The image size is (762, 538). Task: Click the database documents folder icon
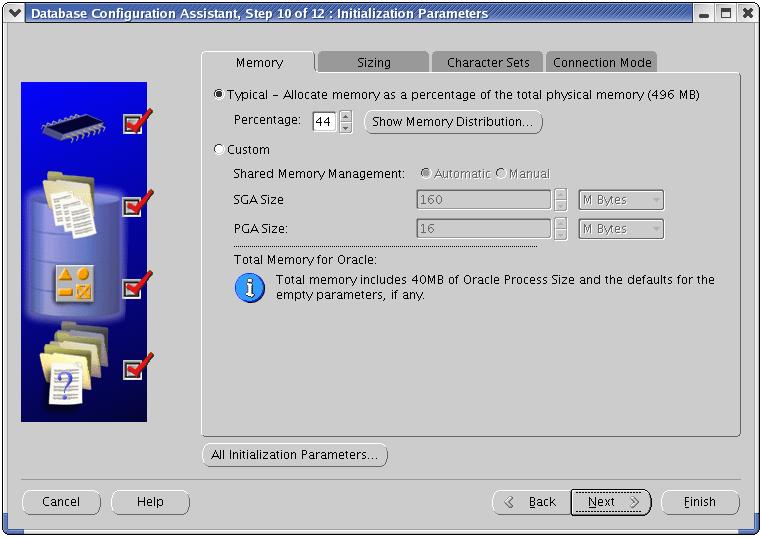pos(71,204)
